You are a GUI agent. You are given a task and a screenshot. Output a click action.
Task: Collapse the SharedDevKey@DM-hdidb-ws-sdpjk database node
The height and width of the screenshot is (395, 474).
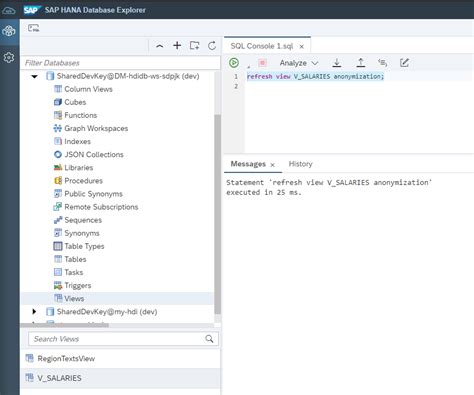pyautogui.click(x=34, y=76)
